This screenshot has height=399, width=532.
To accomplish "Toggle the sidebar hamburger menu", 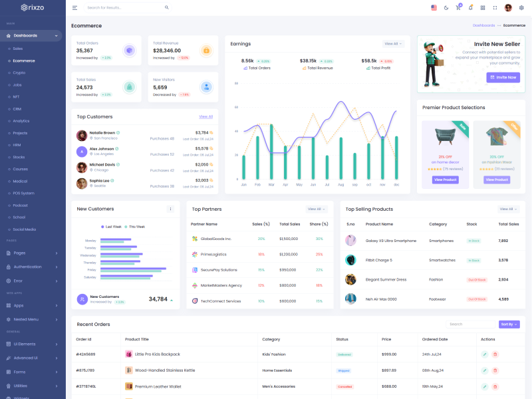I will coord(74,8).
